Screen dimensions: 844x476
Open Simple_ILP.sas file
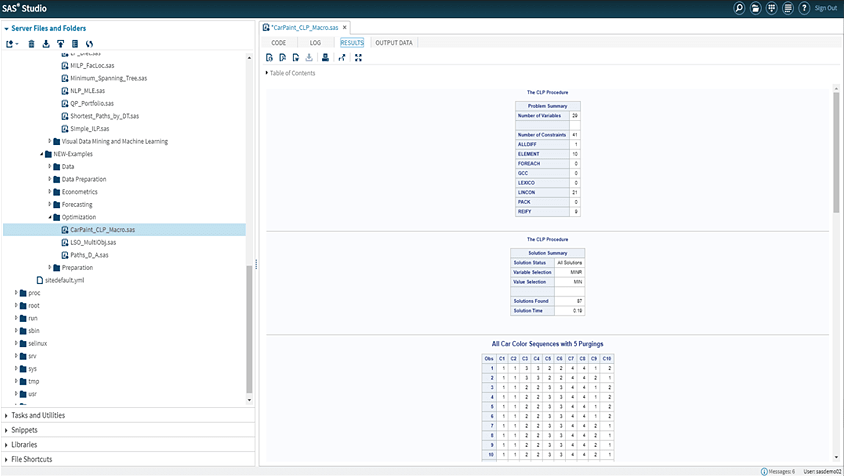pos(89,129)
